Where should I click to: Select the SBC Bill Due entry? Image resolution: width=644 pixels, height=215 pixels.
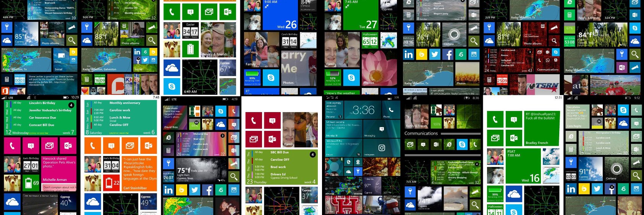(x=280, y=152)
